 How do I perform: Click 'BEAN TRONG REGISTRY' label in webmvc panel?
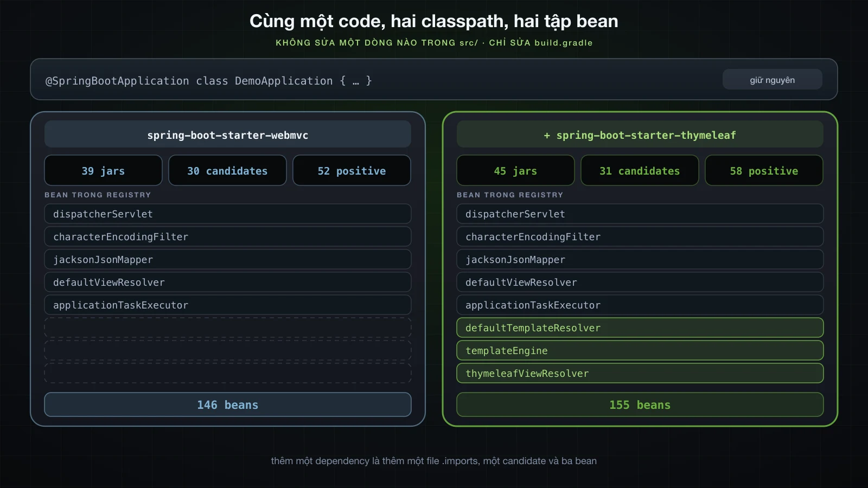[98, 195]
